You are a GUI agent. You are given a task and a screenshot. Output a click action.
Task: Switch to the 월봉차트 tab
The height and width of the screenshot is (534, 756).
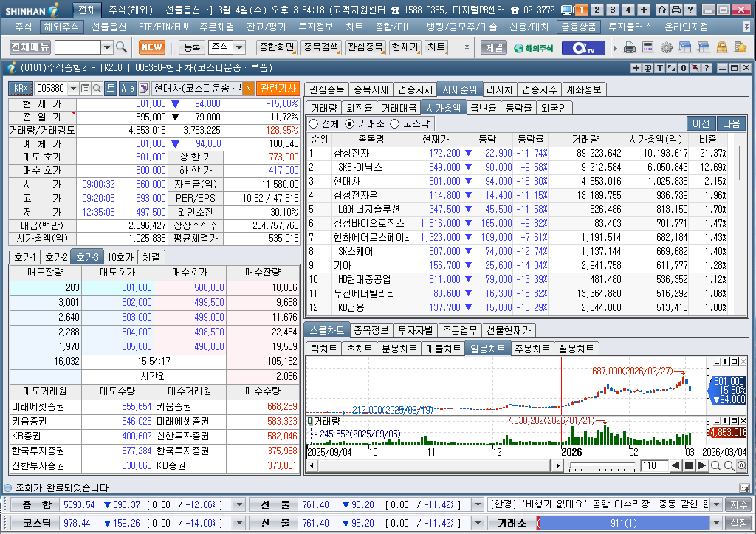576,349
